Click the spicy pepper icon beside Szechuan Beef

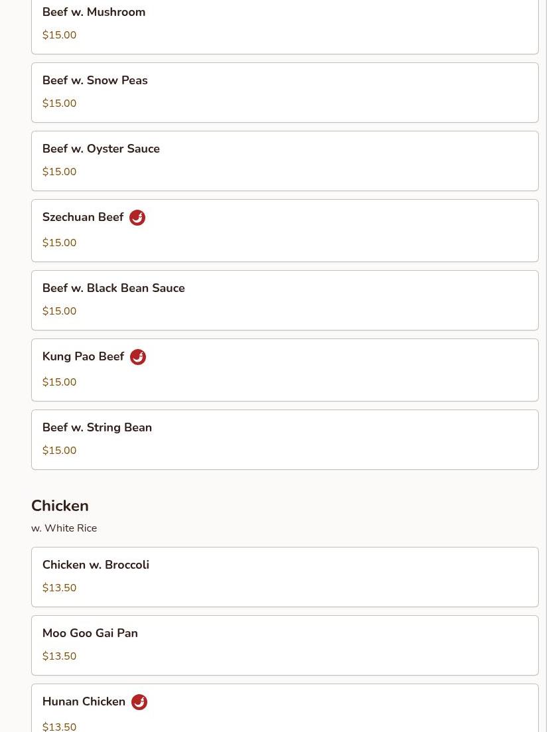(137, 218)
